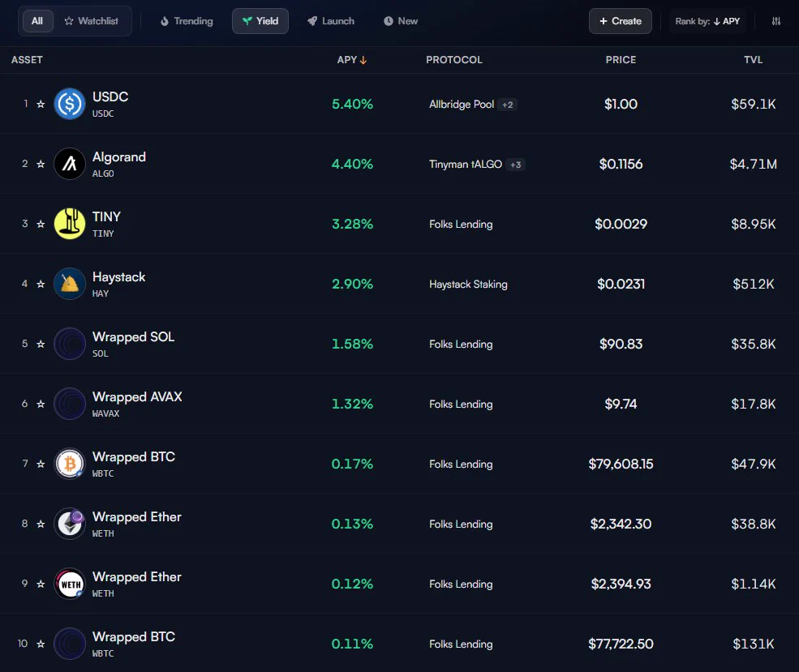Star USDC to add to watchlist
The width and height of the screenshot is (799, 672).
click(x=41, y=104)
